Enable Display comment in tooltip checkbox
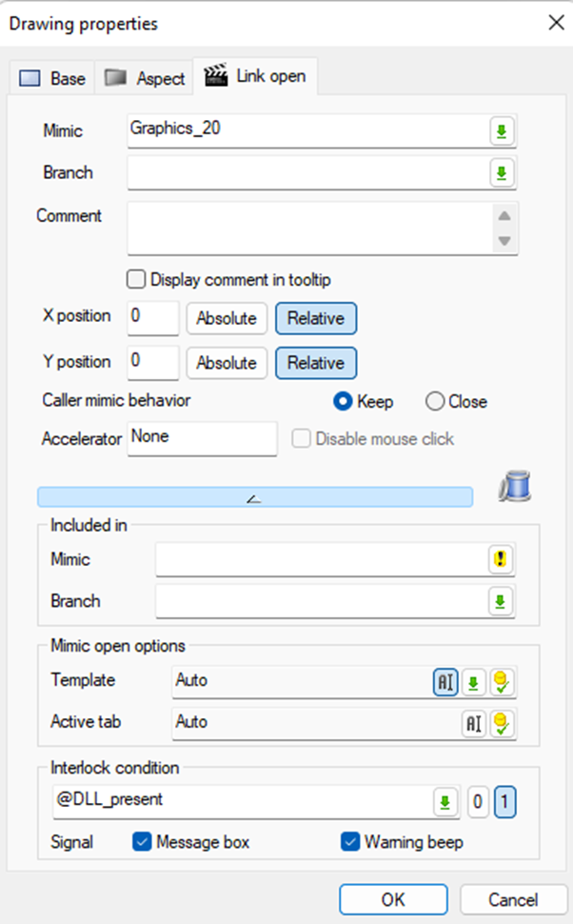This screenshot has height=924, width=573. [137, 279]
